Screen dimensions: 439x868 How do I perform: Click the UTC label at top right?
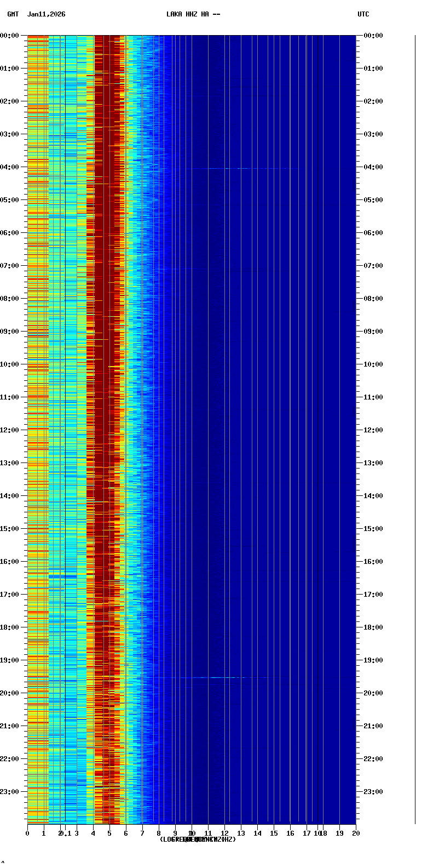pos(363,14)
